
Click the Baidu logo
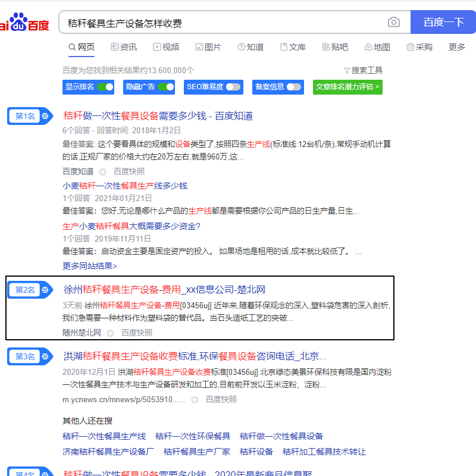pos(24,22)
